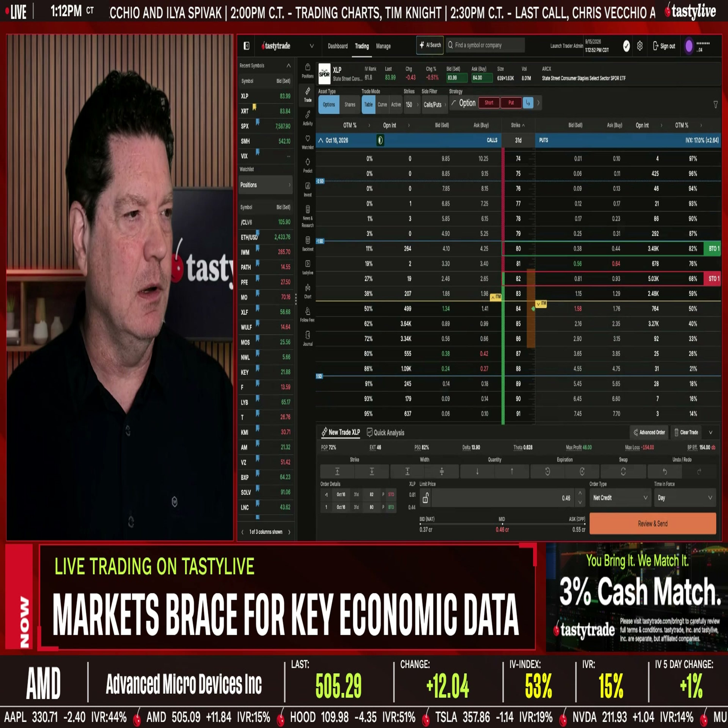Click the Review & Send button
This screenshot has width=728, height=728.
653,523
